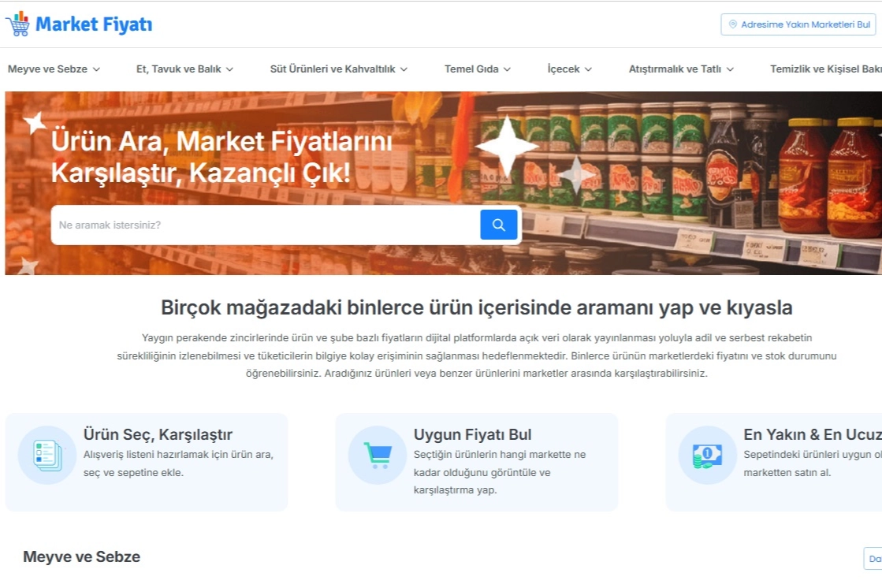The height and width of the screenshot is (588, 882).
Task: Click the partially visible button beside Meyve ve Sebze section
Action: click(873, 558)
